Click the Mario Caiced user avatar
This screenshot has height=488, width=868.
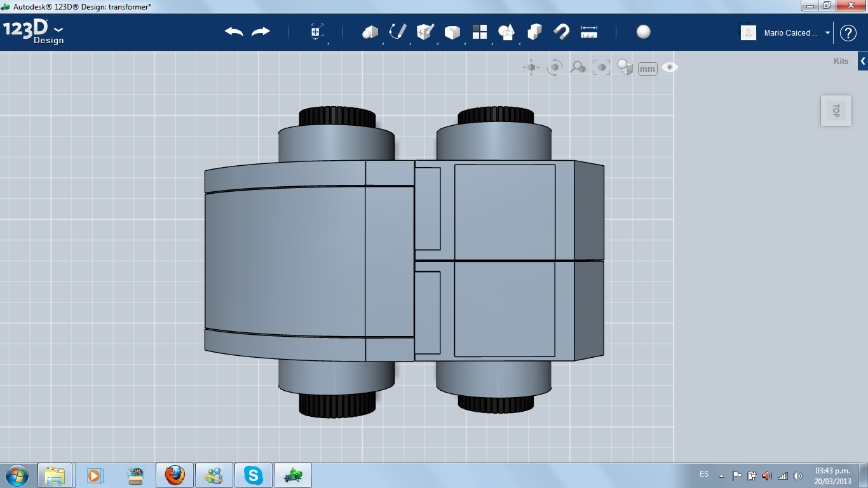749,32
